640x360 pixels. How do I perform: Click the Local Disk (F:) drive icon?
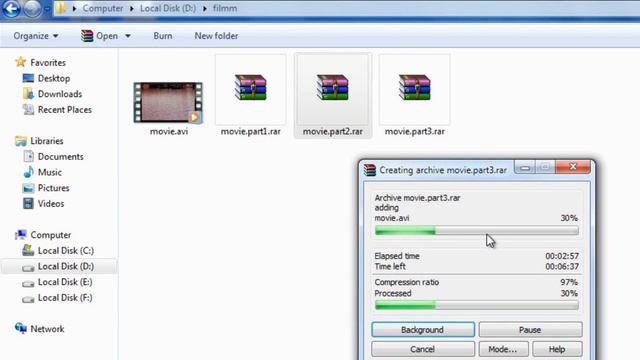(x=28, y=299)
